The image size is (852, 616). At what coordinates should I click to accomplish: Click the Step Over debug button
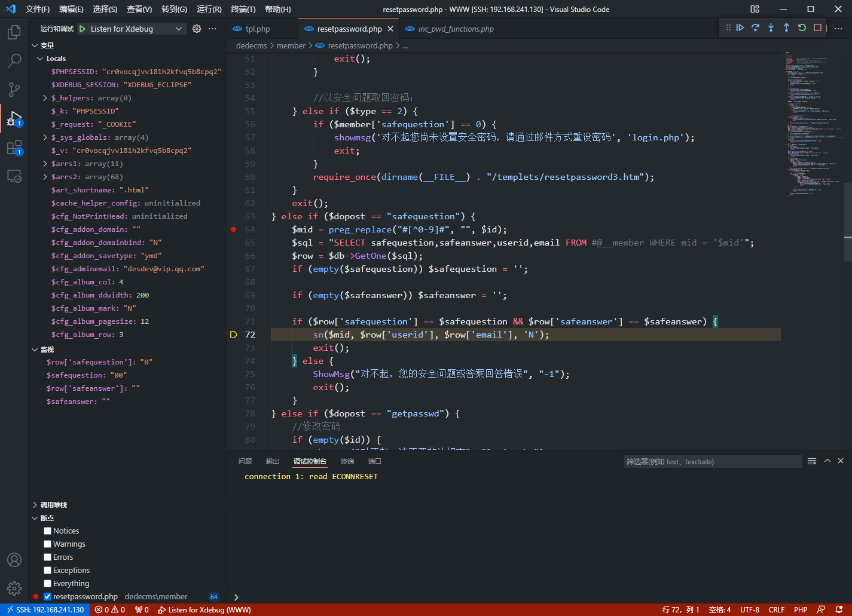(x=756, y=28)
